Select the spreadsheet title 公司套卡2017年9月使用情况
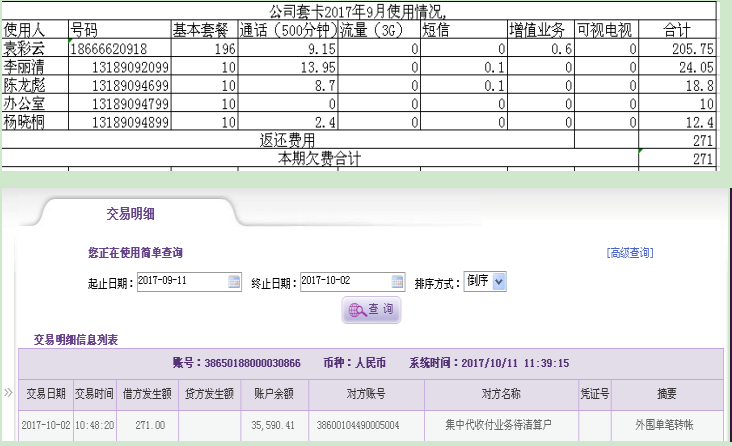The width and height of the screenshot is (732, 446). 358,11
